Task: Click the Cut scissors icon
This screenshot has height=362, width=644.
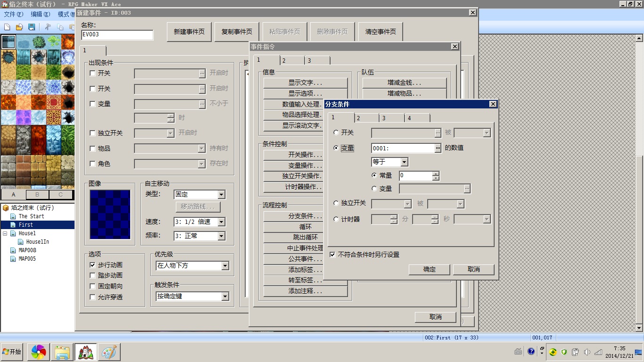Action: tap(48, 27)
